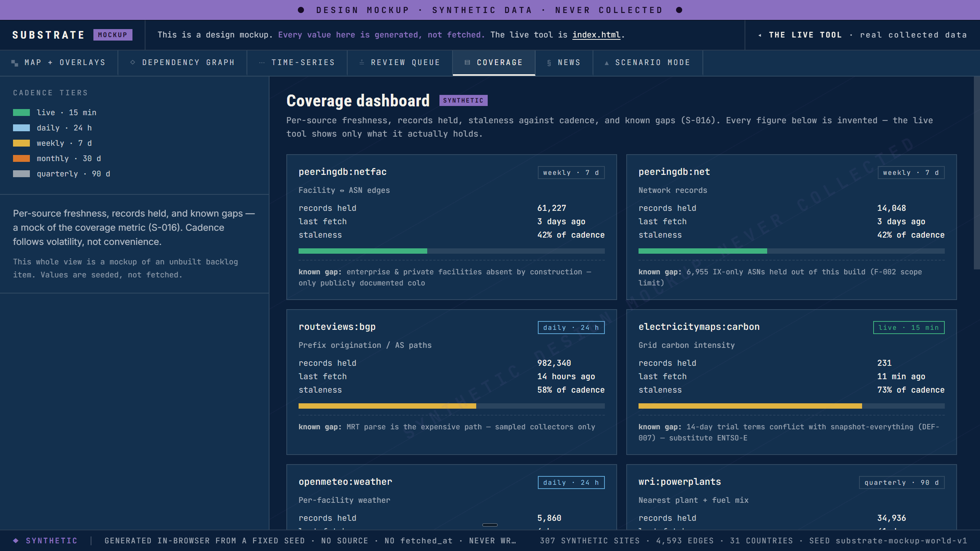The height and width of the screenshot is (551, 980).
Task: Click the electricitymaps:carbon card title
Action: [x=699, y=327]
